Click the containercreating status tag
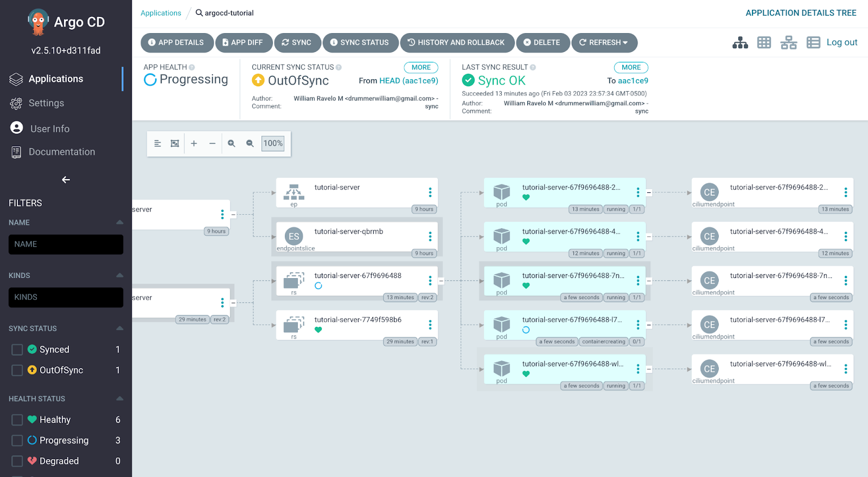The width and height of the screenshot is (868, 477). 603,342
